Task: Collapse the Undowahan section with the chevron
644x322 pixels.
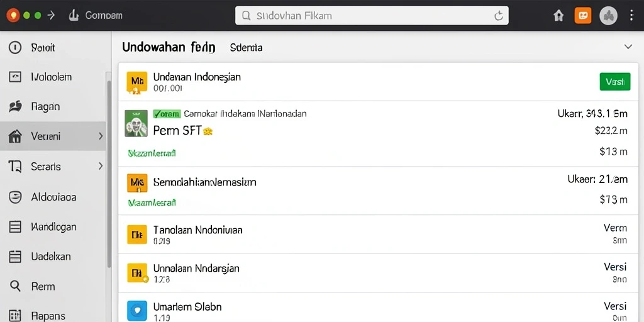Action: (x=628, y=47)
